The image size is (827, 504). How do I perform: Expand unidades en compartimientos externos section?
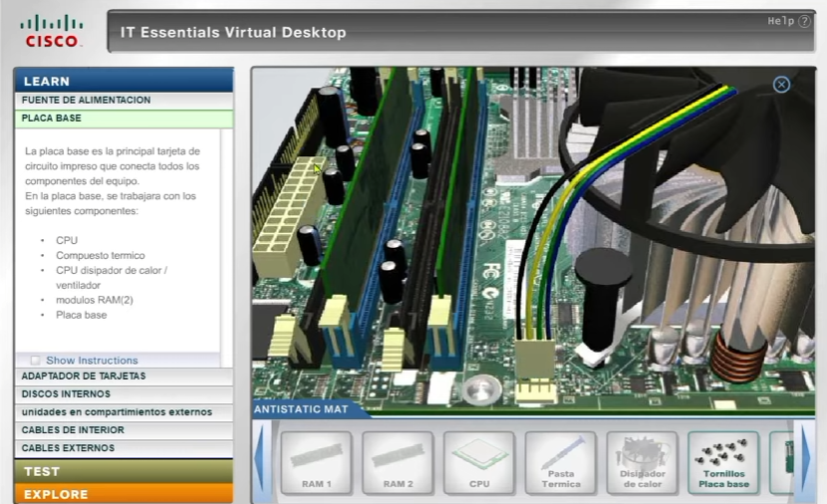(x=124, y=412)
